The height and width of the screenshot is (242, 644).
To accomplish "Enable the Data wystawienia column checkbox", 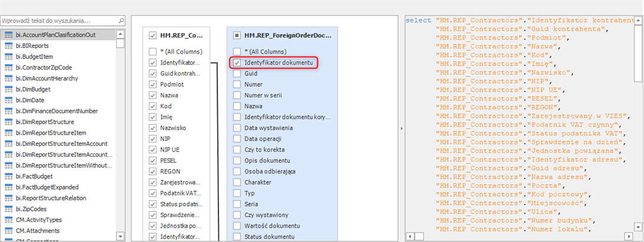I will point(237,128).
